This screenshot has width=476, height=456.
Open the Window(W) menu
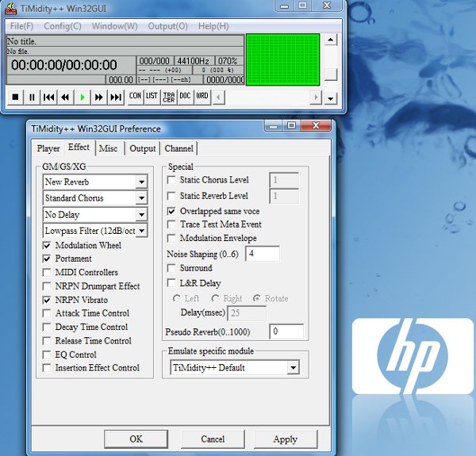[x=115, y=26]
